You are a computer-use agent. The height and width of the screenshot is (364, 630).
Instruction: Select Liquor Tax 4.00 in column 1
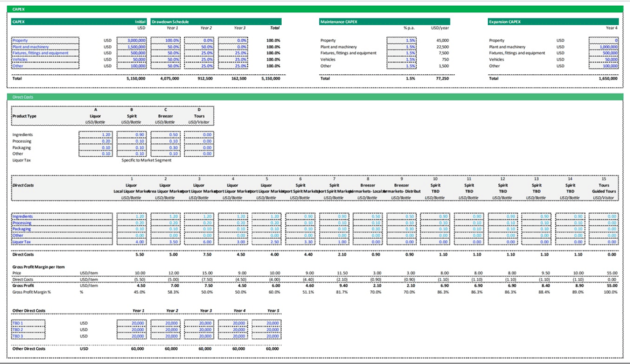pos(131,242)
